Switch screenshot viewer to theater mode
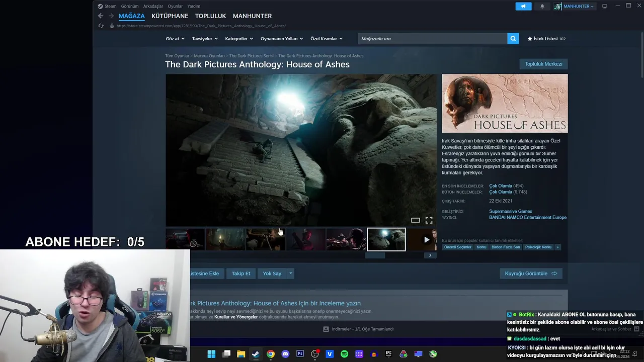The image size is (644, 362). pyautogui.click(x=415, y=220)
